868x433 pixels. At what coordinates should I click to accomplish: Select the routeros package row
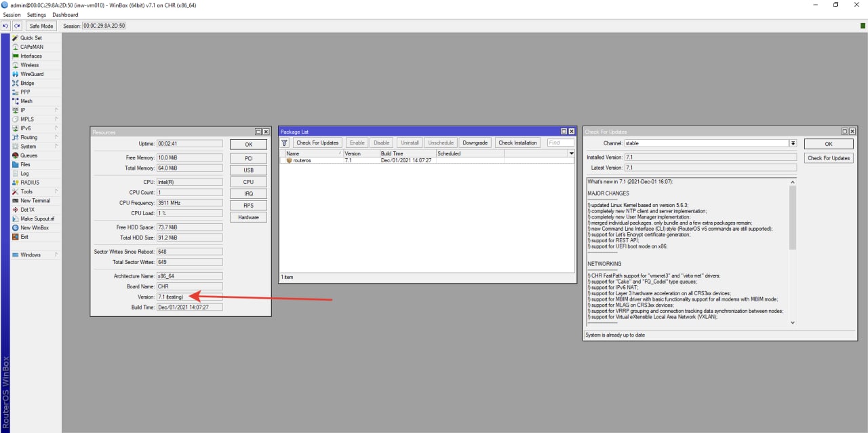427,161
